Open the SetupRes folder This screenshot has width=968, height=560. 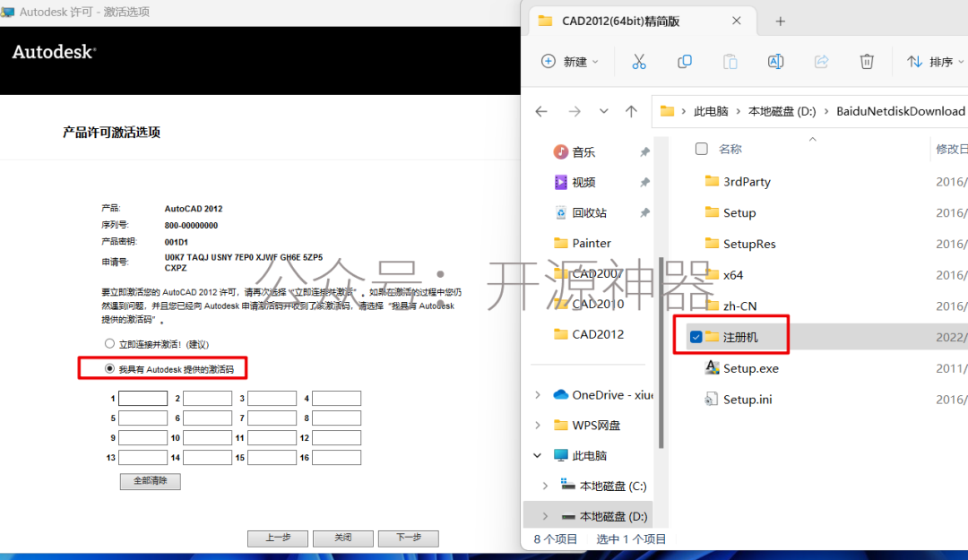(740, 244)
